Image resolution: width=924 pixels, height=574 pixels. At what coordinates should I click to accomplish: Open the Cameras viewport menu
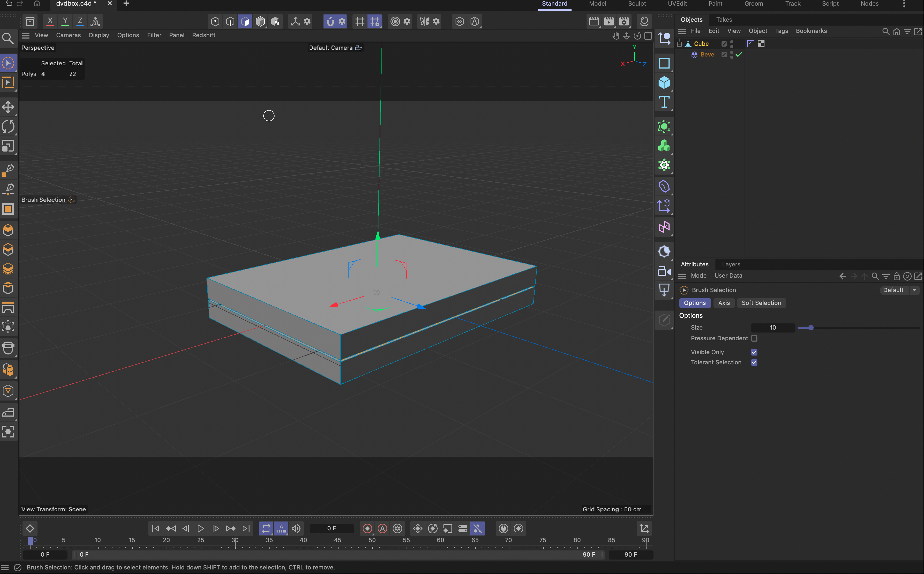(x=68, y=35)
